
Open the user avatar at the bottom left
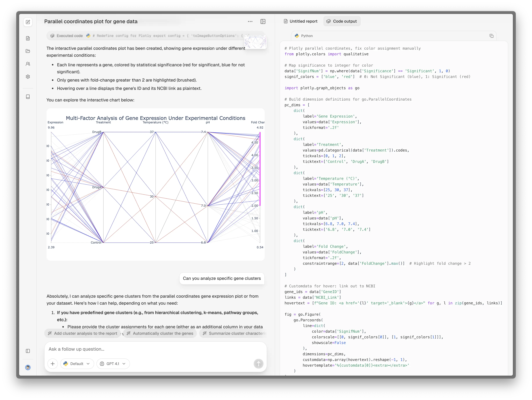(x=28, y=367)
